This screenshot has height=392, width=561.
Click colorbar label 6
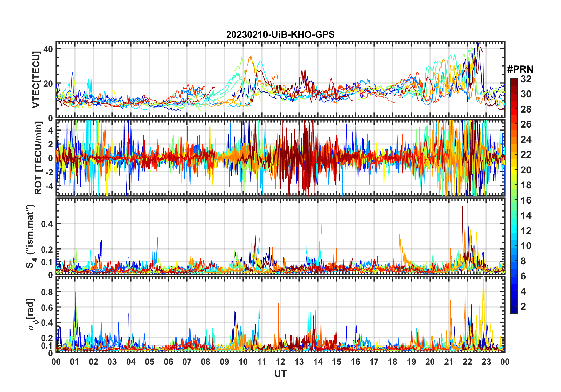[x=523, y=276]
